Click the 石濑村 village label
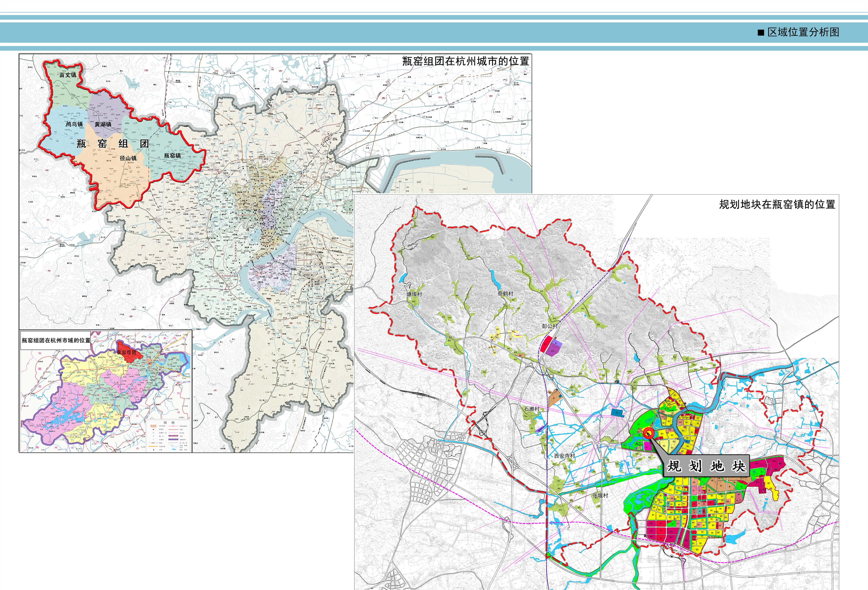868x590 pixels. pos(531,409)
